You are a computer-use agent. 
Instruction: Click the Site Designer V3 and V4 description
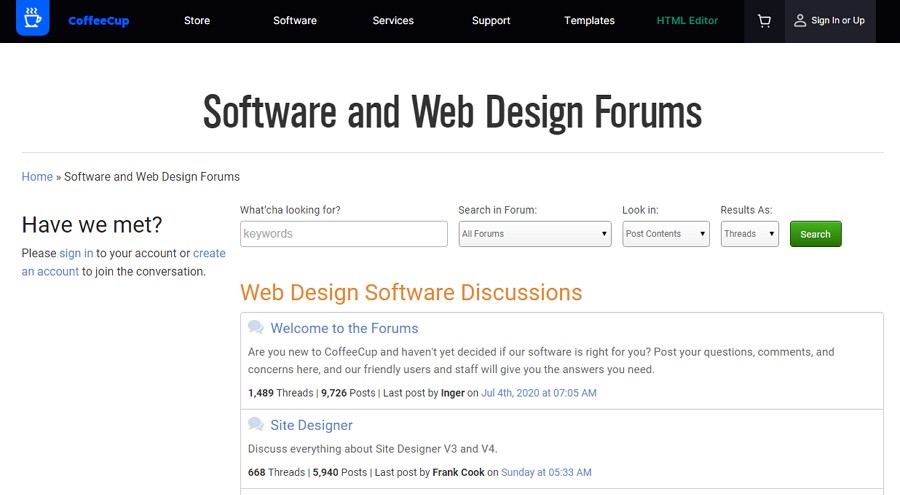point(373,448)
